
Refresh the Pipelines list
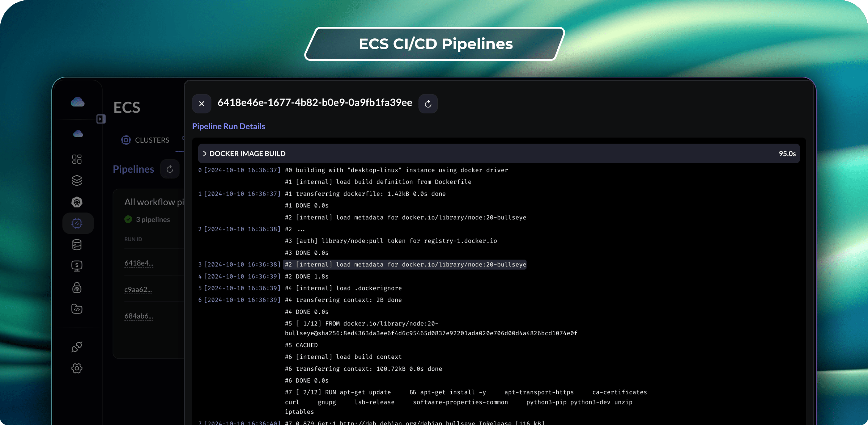click(170, 169)
